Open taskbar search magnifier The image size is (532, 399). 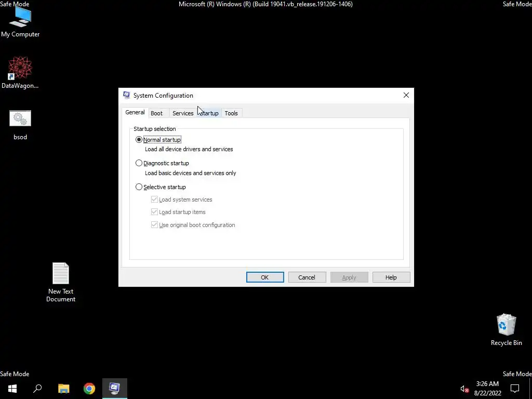37,388
